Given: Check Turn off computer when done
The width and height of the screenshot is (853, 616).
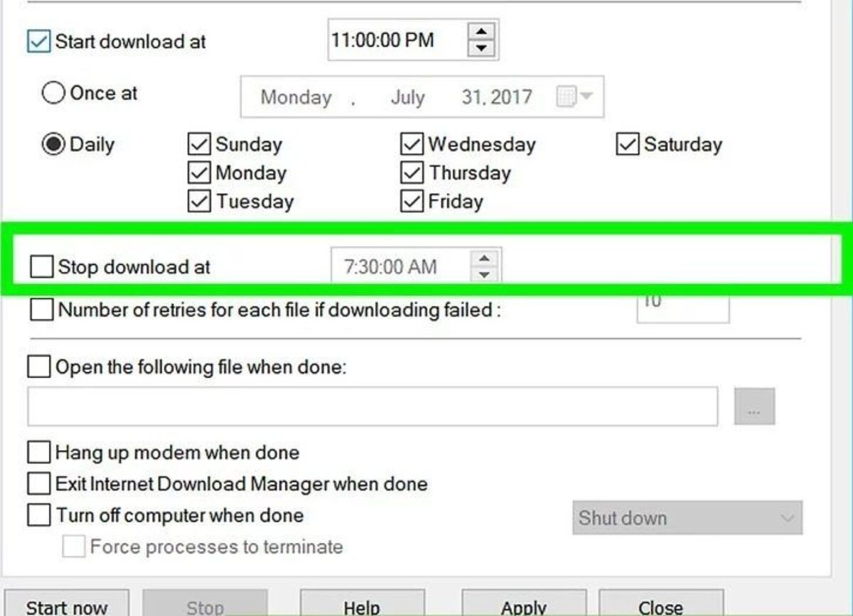Looking at the screenshot, I should tap(38, 515).
